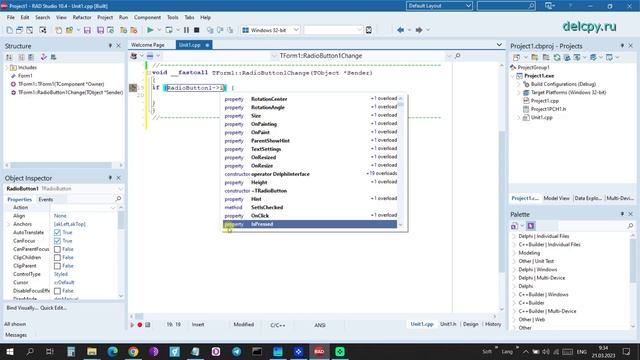Select Form1 in Structure tree
The height and width of the screenshot is (360, 640).
point(25,76)
